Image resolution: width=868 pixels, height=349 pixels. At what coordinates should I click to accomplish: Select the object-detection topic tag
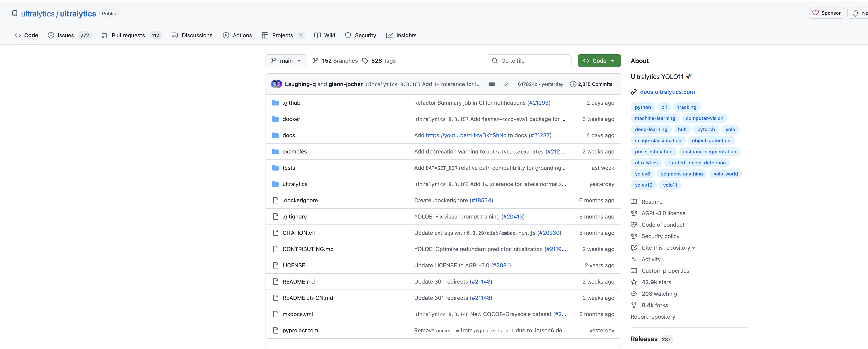[x=711, y=140]
